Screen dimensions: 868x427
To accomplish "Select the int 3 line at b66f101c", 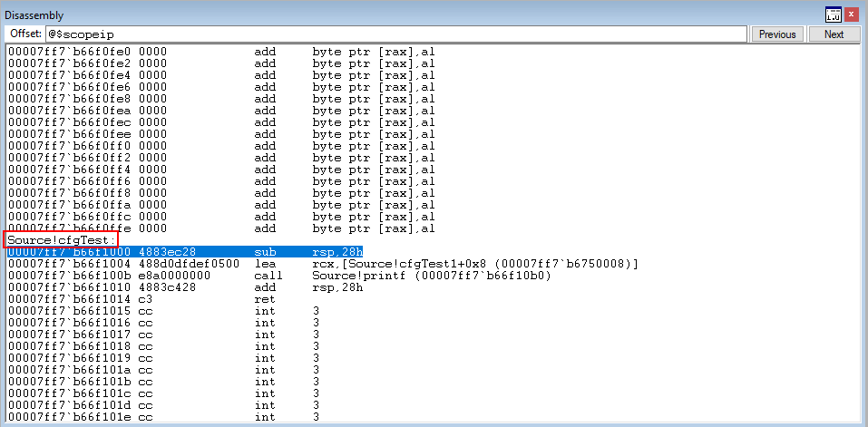I will [163, 393].
